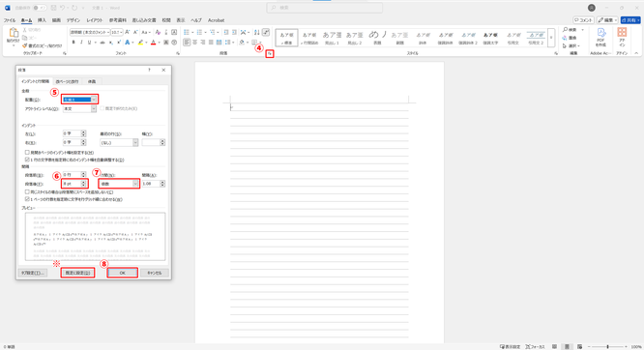The height and width of the screenshot is (350, 644).
Task: Click the Shading paint bucket icon
Action: [242, 43]
